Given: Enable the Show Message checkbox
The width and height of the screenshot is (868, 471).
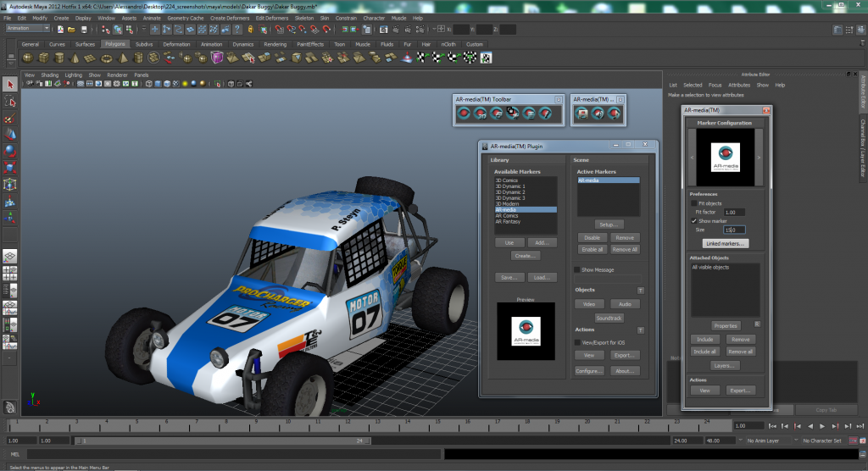Looking at the screenshot, I should click(x=576, y=269).
